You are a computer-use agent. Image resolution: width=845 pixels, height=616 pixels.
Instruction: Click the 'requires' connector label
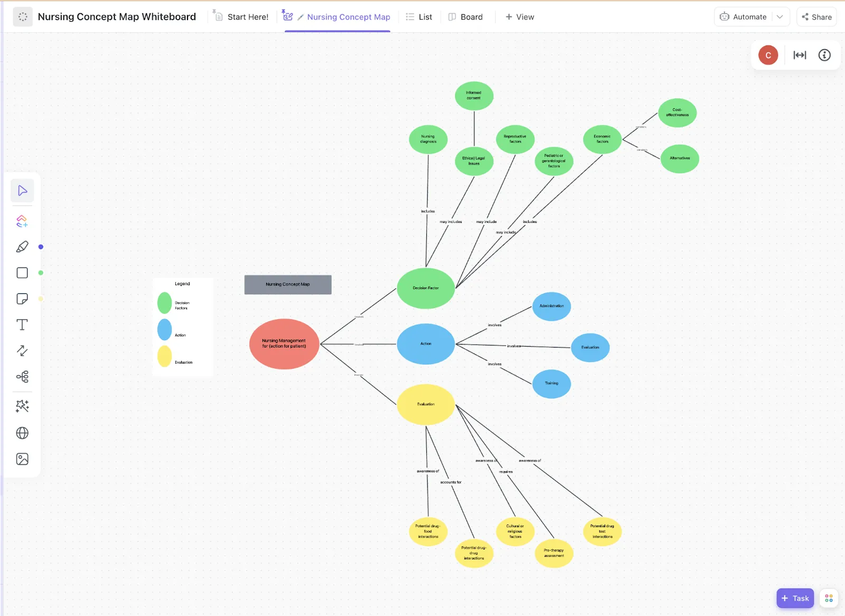[506, 472]
